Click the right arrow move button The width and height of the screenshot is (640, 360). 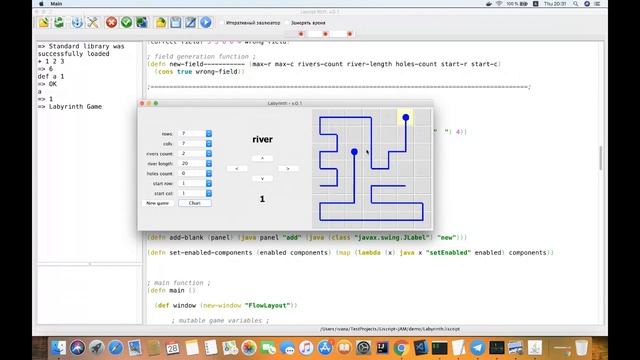288,169
